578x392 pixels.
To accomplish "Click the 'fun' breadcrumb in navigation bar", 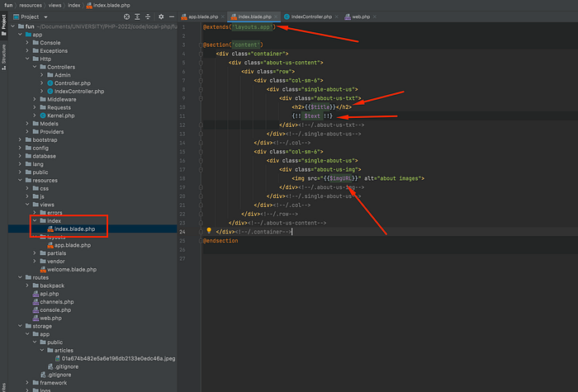I will tap(8, 5).
